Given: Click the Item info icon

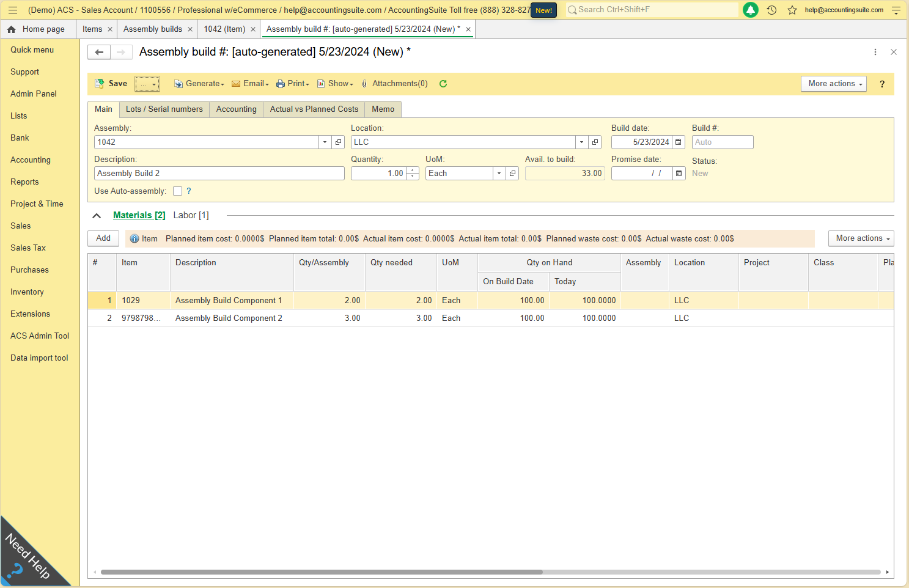Looking at the screenshot, I should click(x=134, y=238).
